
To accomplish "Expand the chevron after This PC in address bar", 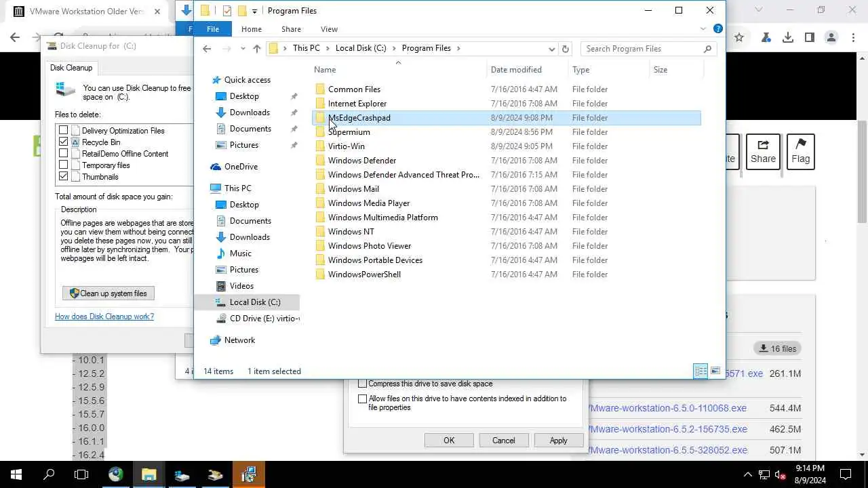I will click(x=328, y=49).
